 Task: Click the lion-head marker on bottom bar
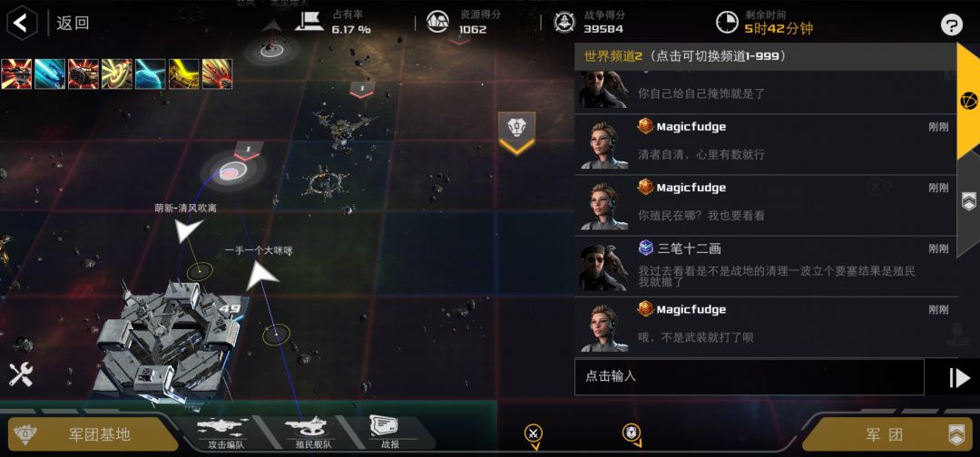pos(632,433)
